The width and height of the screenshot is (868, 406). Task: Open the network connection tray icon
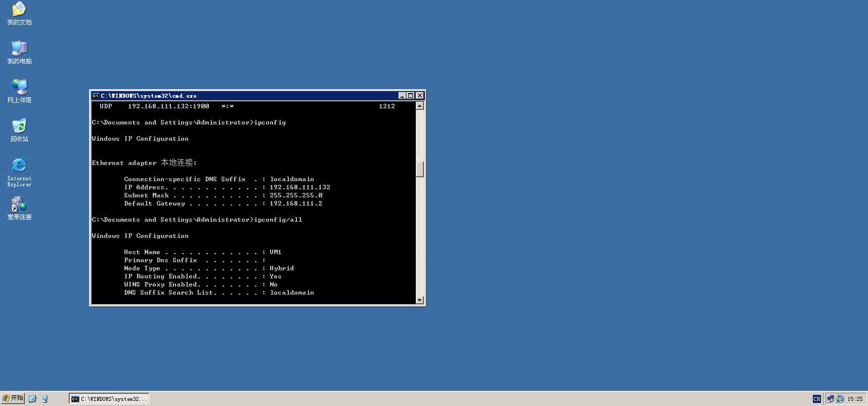point(830,399)
